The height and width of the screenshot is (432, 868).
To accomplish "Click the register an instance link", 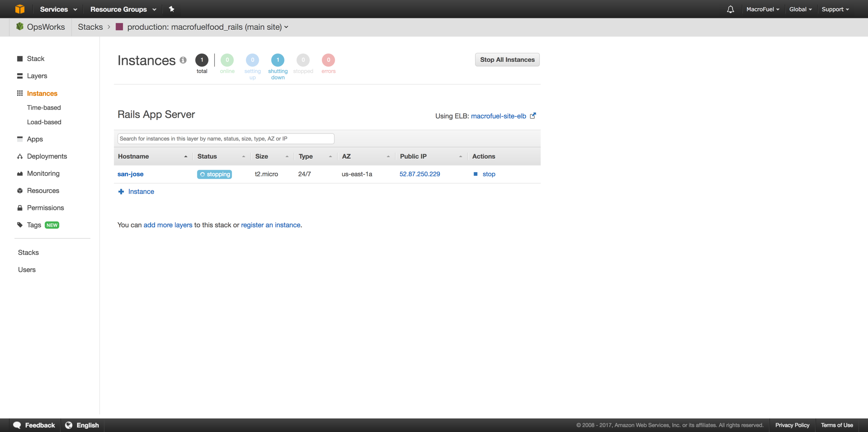I will (x=270, y=225).
